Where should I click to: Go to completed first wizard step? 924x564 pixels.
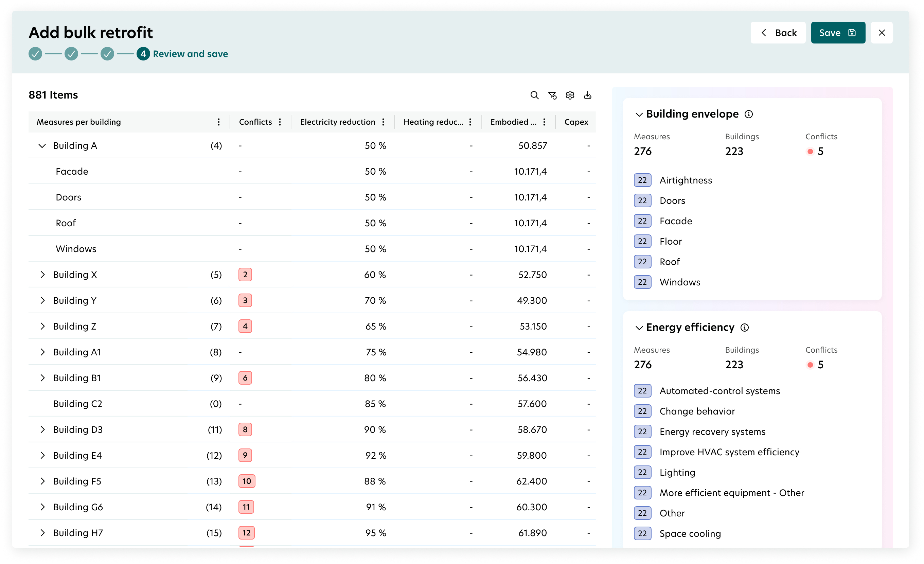[35, 54]
